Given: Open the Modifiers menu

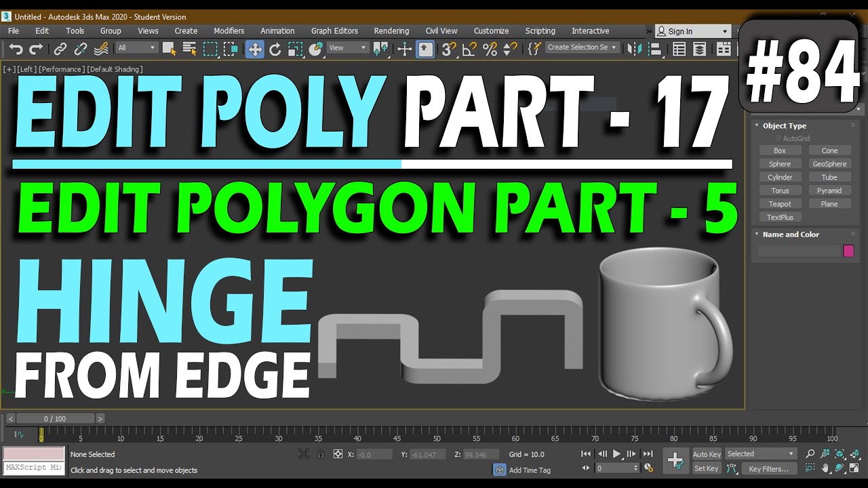Looking at the screenshot, I should 229,31.
